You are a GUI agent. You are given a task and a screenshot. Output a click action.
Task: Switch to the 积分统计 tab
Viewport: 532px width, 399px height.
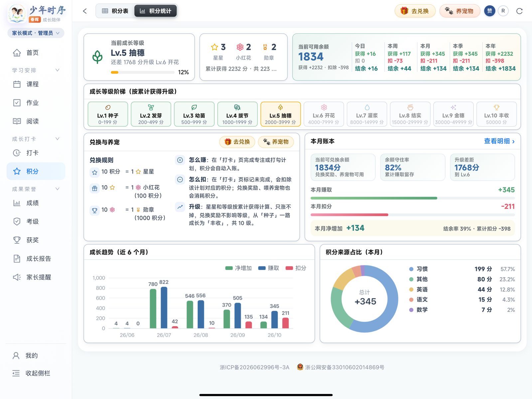156,11
